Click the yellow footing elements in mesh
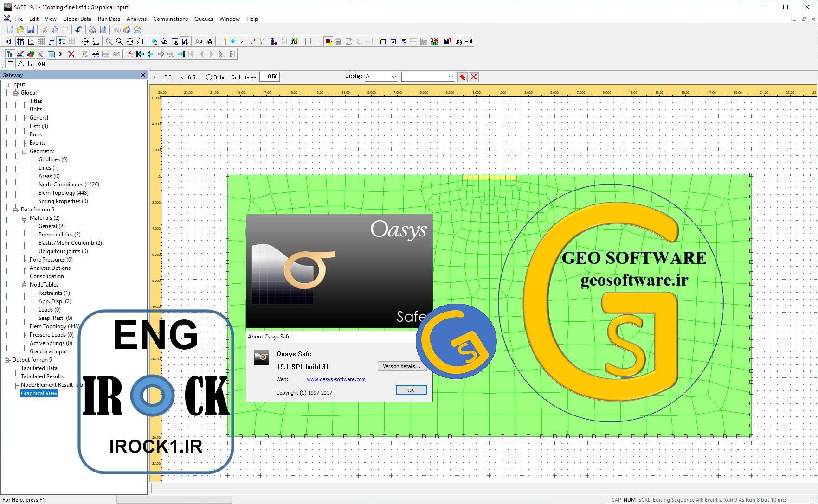The image size is (818, 504). (489, 178)
